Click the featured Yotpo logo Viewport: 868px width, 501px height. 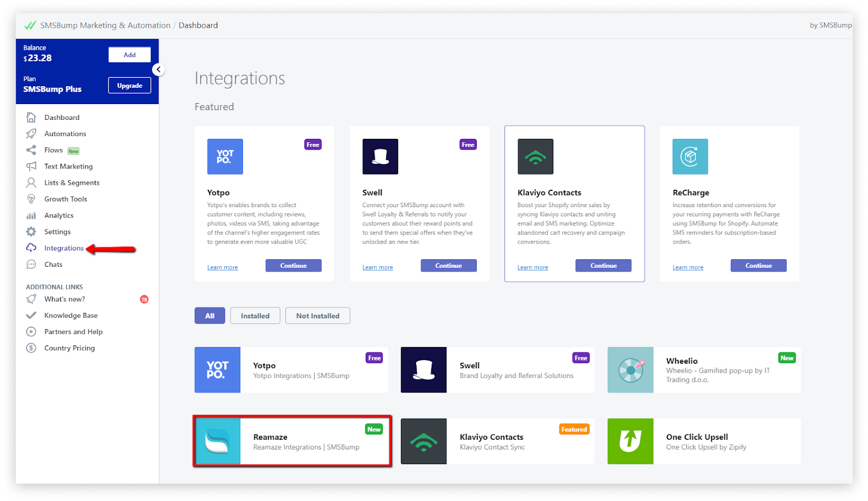[225, 156]
